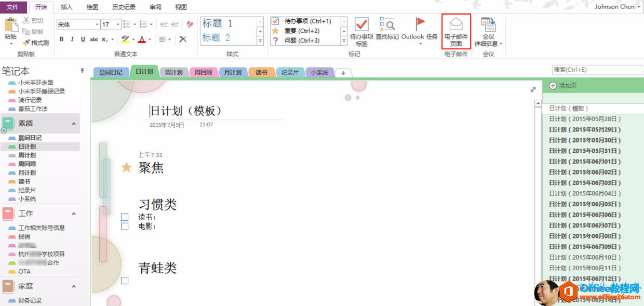This screenshot has width=644, height=306.
Task: Check the to-do box beside 电影:
Action: (125, 227)
